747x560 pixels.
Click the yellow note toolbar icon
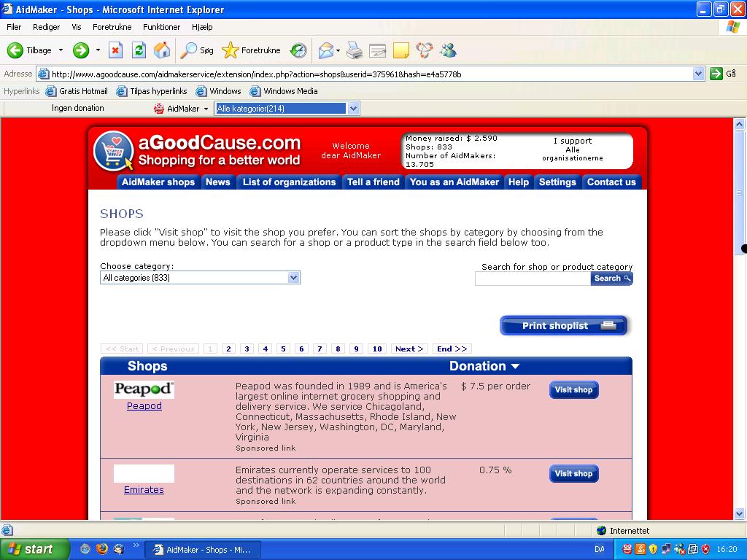[x=401, y=50]
